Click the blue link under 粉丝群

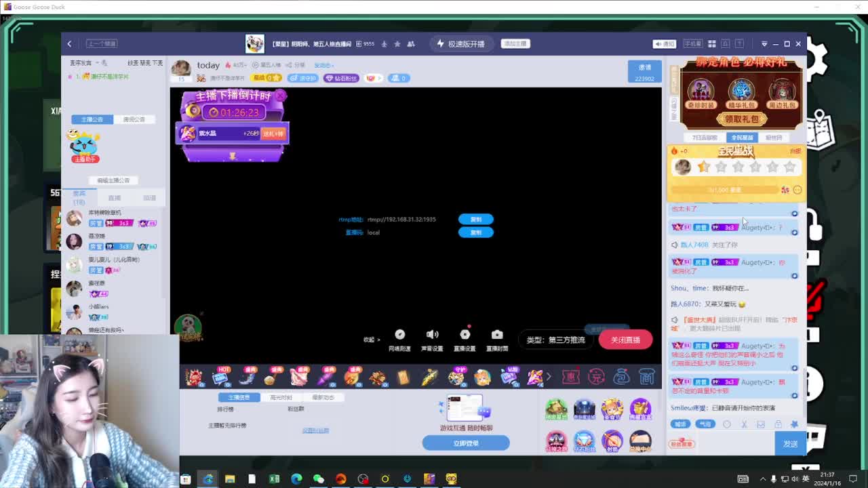click(x=315, y=430)
